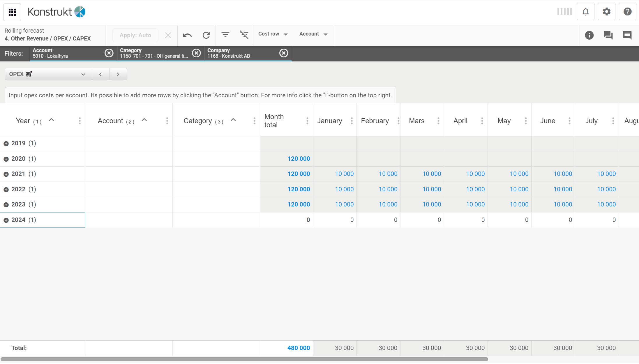Open the comments chat icon
Image resolution: width=639 pixels, height=364 pixels.
click(608, 35)
